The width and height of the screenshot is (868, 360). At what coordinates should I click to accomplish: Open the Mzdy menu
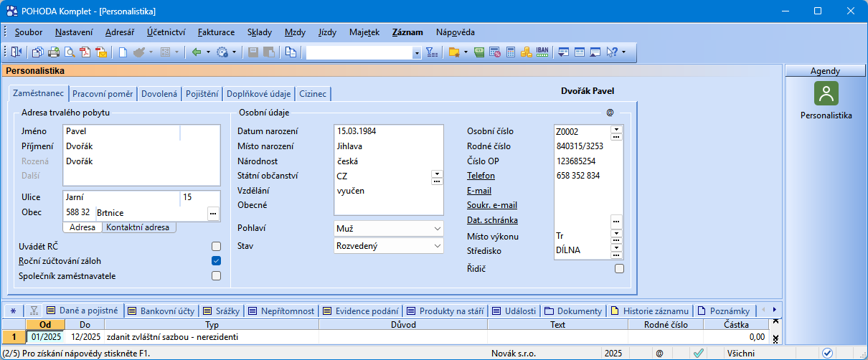(x=296, y=32)
